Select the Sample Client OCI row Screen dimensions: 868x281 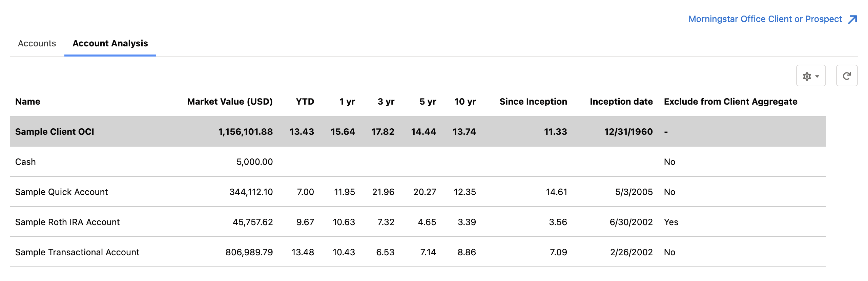click(55, 132)
